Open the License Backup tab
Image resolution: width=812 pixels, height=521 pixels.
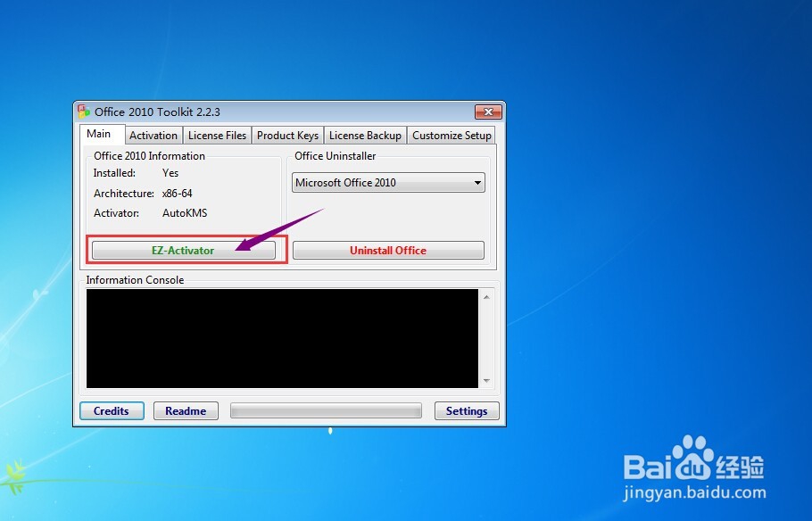click(365, 136)
